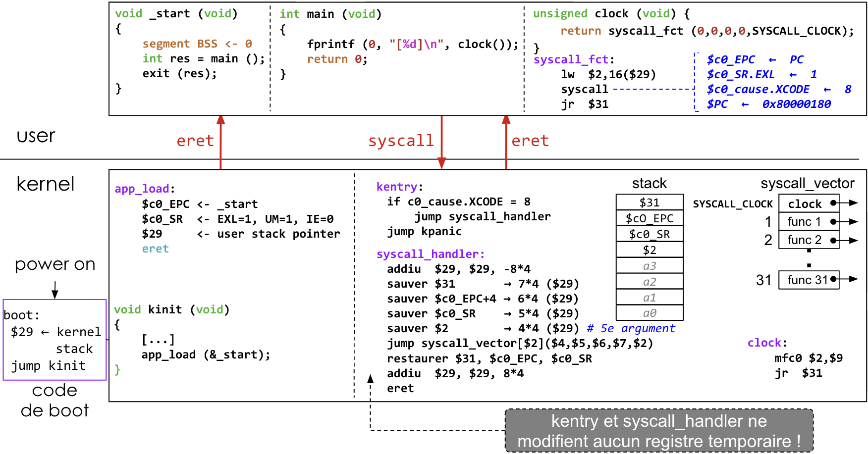Click '$c0_SR.EXL ← 1' annotation
Viewport: 868px width, 454px height.
tap(762, 75)
